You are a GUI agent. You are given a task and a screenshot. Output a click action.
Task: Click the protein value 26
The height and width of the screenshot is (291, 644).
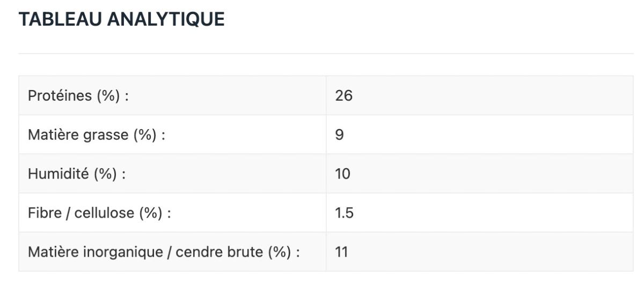[x=343, y=96]
